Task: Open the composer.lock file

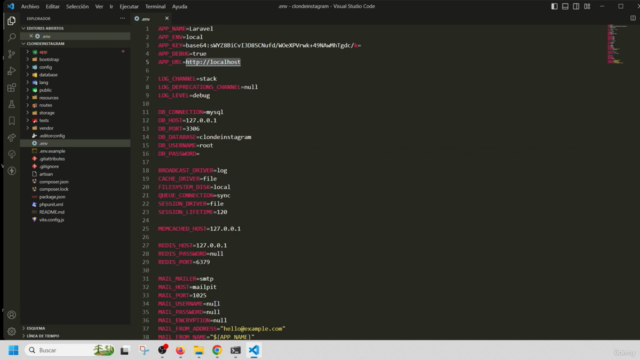Action: point(53,189)
